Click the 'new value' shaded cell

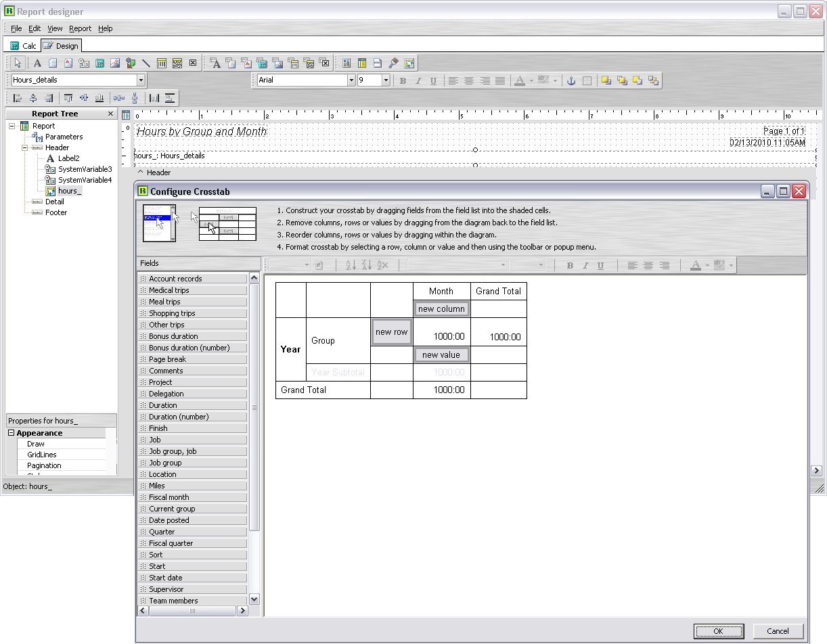(x=441, y=355)
